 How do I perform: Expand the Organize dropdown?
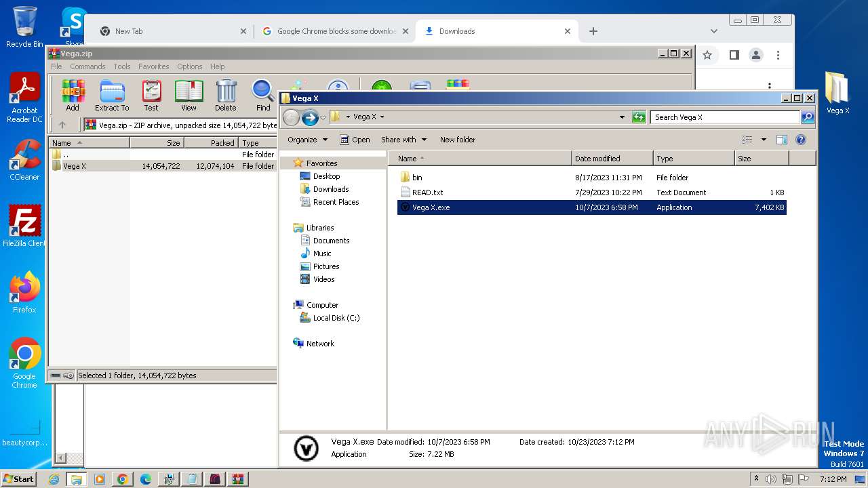[307, 140]
